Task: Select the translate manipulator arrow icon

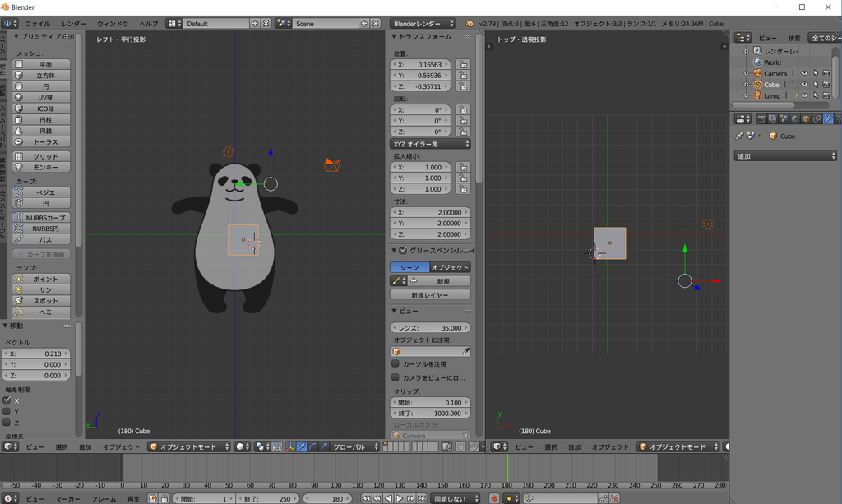Action: pos(301,446)
